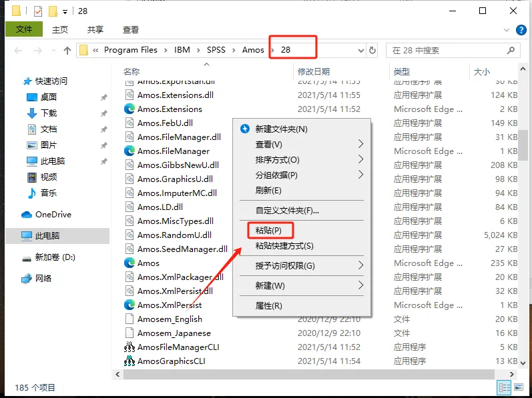Click the file icon of Amosem_English

click(129, 319)
